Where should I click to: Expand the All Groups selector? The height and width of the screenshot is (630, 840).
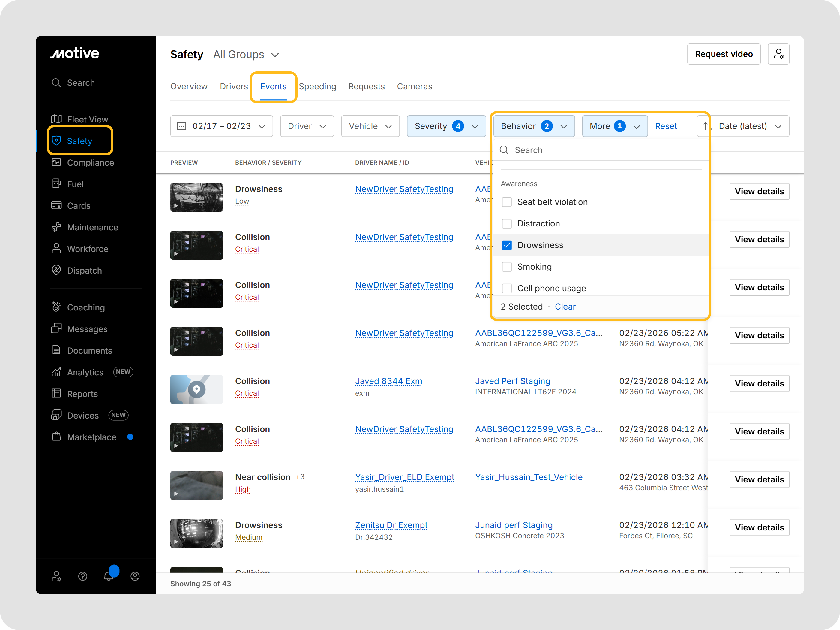coord(246,55)
